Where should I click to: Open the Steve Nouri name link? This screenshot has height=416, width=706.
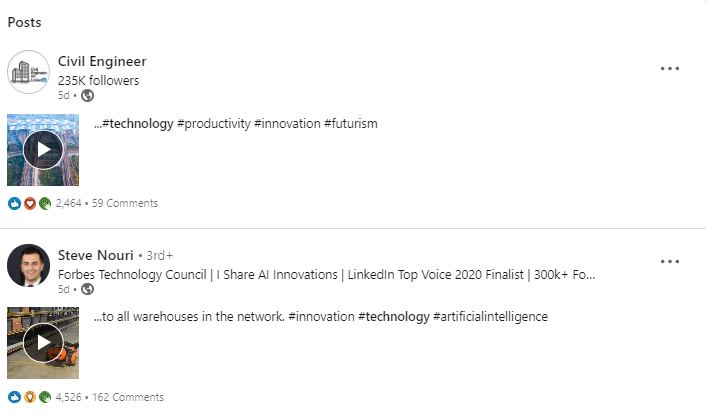tap(95, 255)
